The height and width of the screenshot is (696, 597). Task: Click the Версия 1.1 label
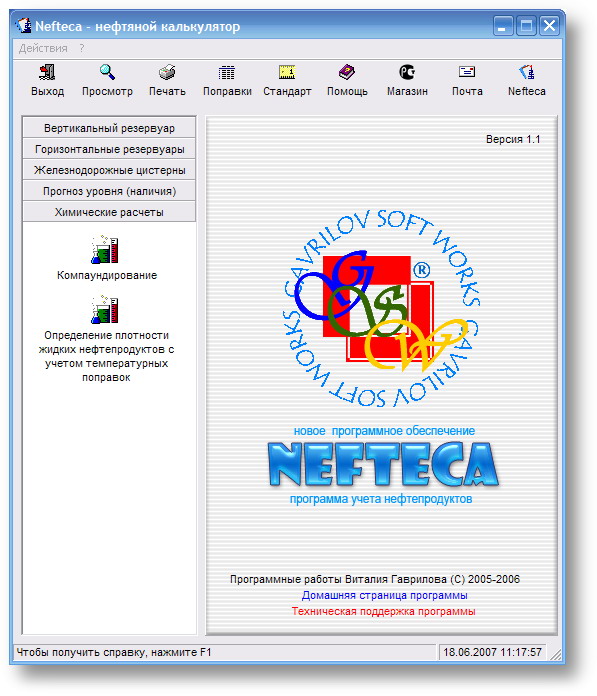pos(513,139)
